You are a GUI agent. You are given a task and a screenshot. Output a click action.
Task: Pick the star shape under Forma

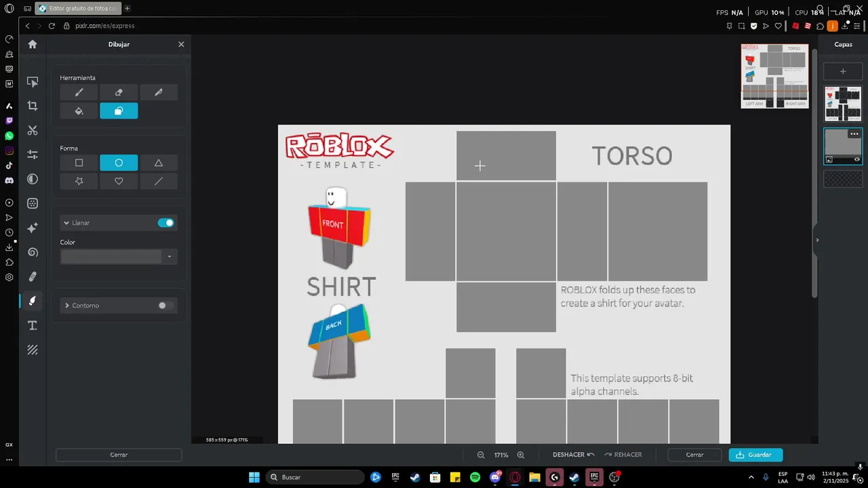79,182
